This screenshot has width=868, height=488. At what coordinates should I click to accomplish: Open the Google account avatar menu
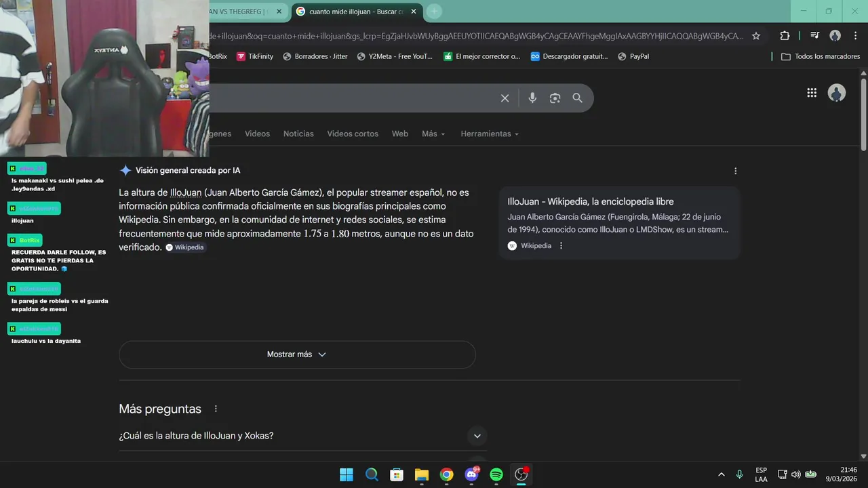837,93
